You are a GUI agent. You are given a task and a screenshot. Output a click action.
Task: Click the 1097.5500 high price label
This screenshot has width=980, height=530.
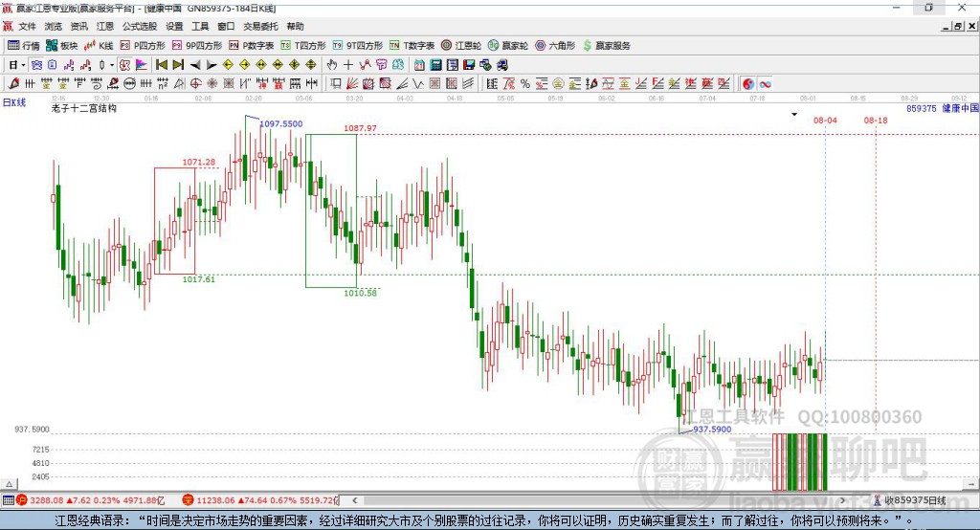click(281, 123)
